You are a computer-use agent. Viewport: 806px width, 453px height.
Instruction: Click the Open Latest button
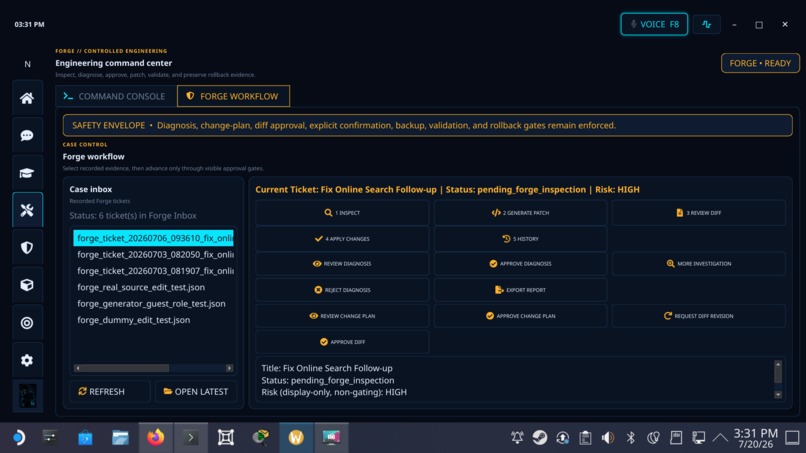click(x=196, y=391)
